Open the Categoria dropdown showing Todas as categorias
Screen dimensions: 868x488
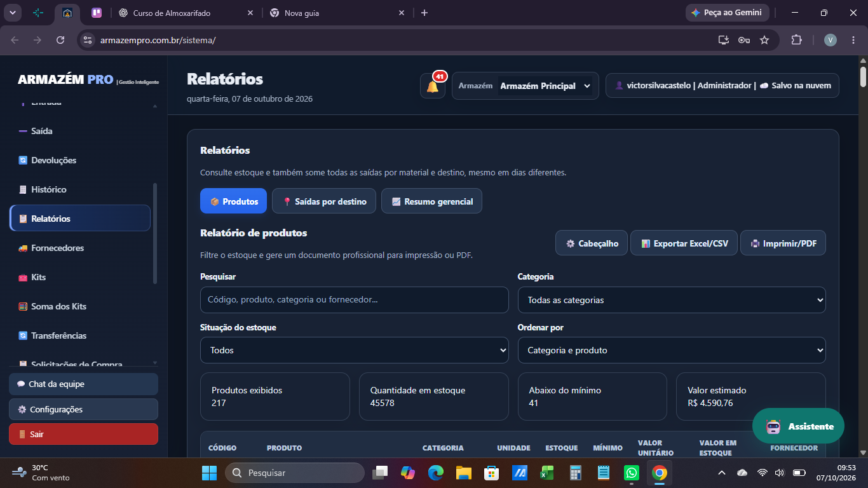pyautogui.click(x=672, y=300)
